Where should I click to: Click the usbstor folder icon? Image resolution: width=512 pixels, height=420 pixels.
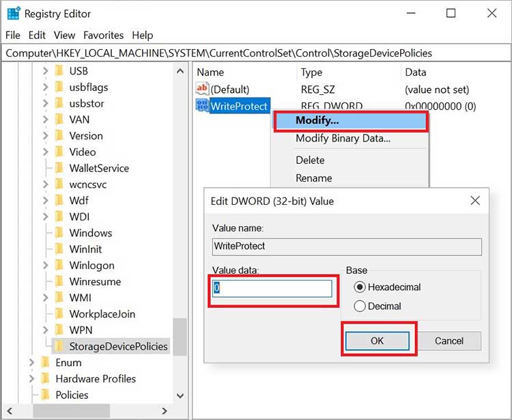pos(59,103)
